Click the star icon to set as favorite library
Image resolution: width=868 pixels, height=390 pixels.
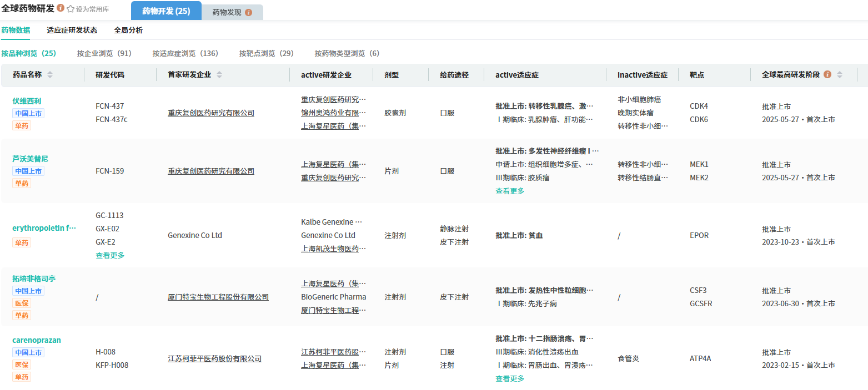71,9
